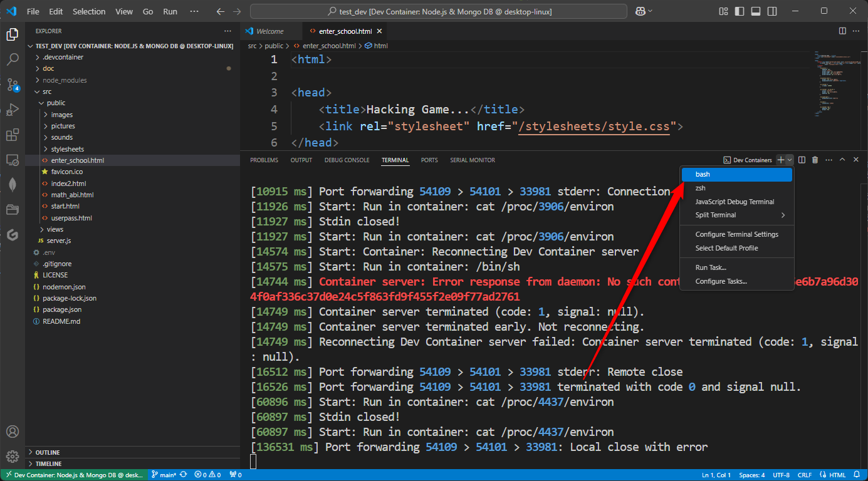Toggle primary side bar layout button
The image size is (868, 481).
(x=740, y=11)
